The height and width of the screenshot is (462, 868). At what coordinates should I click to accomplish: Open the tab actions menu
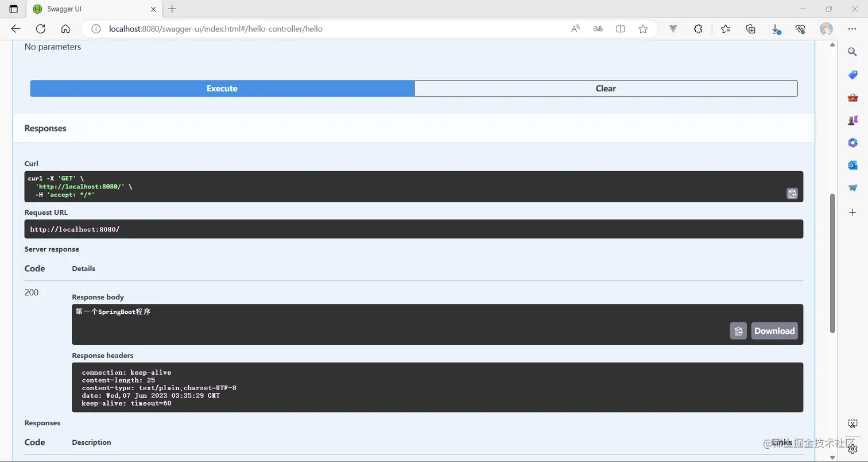(14, 9)
